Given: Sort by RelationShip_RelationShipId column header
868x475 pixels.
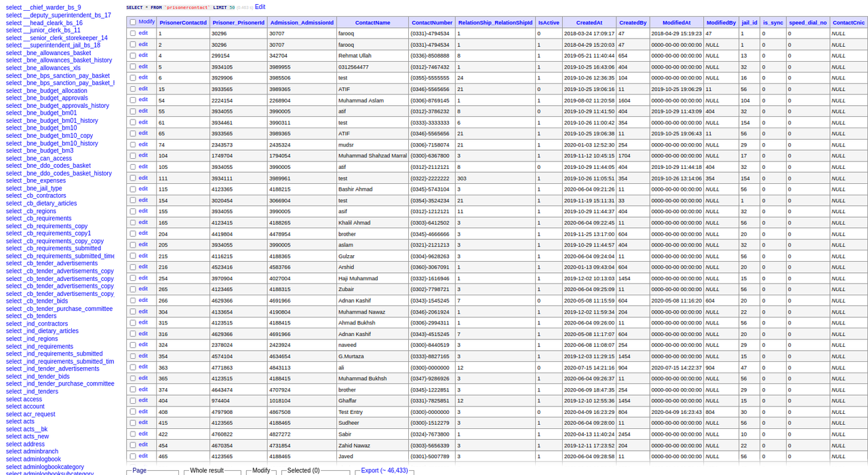Looking at the screenshot, I should click(x=495, y=22).
